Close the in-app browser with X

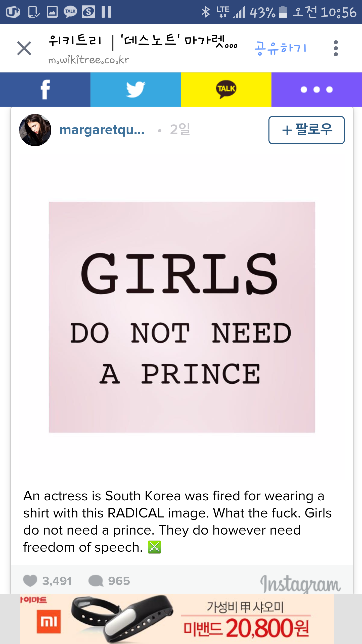tap(24, 48)
